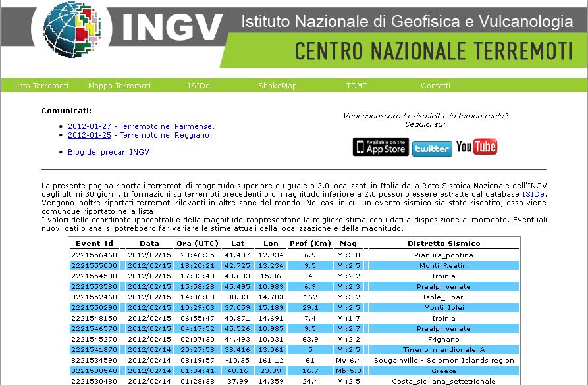Follow INGV via the Twitter badge
This screenshot has width=588, height=385.
(x=432, y=149)
